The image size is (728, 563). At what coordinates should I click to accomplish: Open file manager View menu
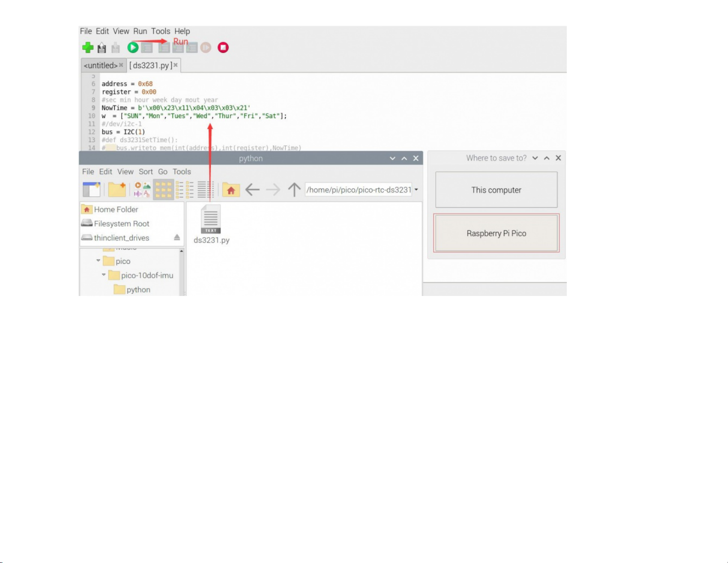(125, 171)
